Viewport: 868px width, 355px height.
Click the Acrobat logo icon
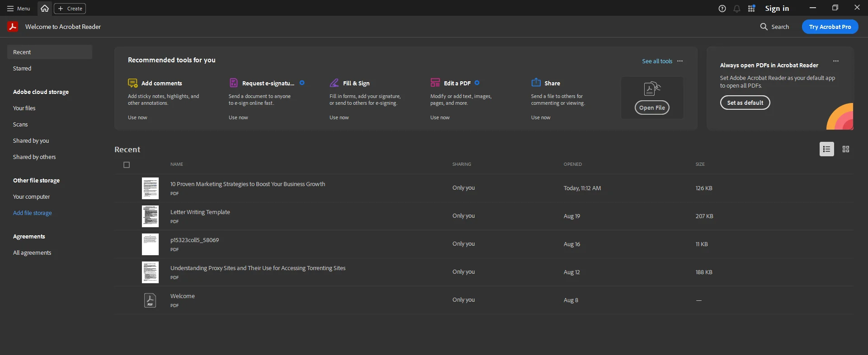click(x=13, y=27)
